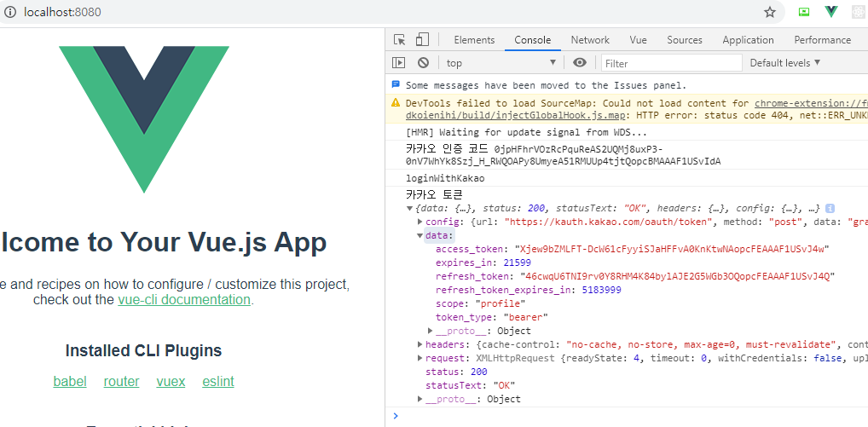Clear the console with the block icon
Viewport: 868px width, 427px height.
424,62
